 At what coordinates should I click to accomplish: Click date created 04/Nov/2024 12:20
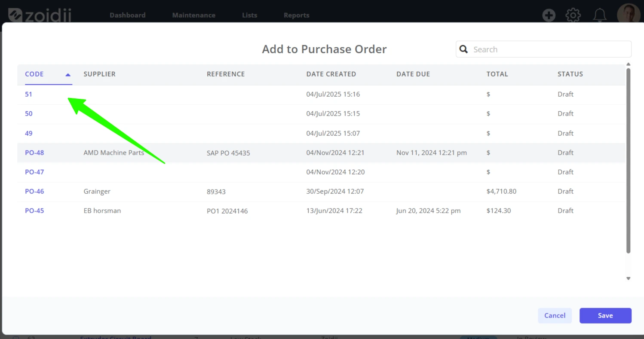point(335,172)
